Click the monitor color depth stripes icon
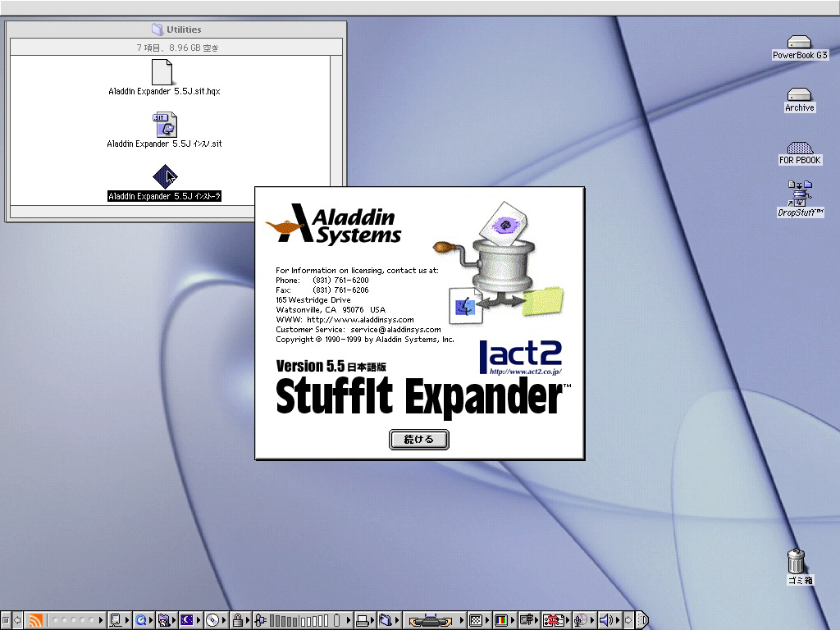Image resolution: width=840 pixels, height=630 pixels. (501, 620)
